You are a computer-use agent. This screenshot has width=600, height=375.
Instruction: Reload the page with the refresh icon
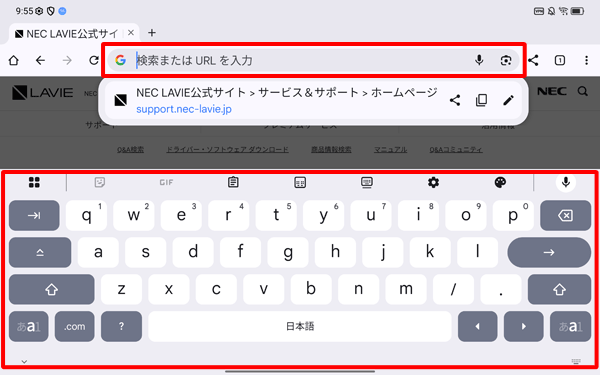tap(94, 60)
